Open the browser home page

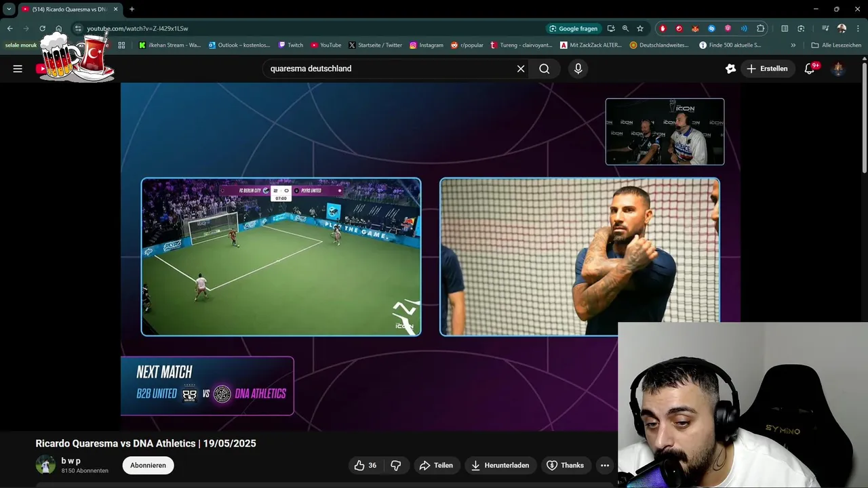(x=58, y=28)
